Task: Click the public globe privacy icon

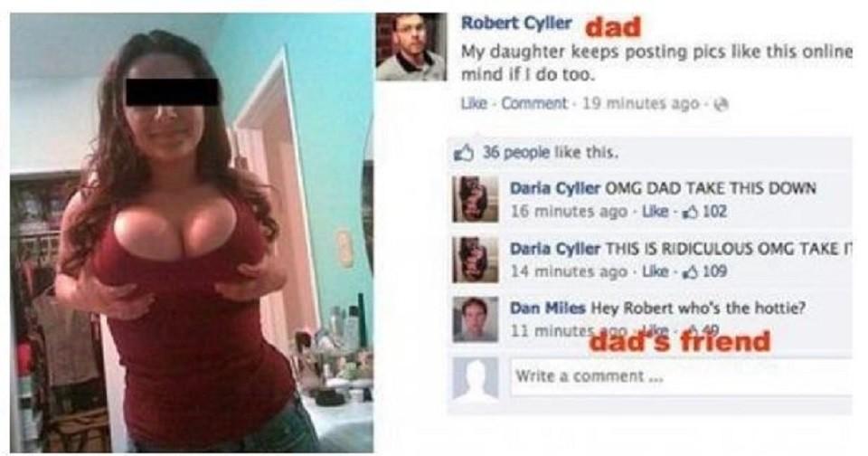Action: point(722,104)
